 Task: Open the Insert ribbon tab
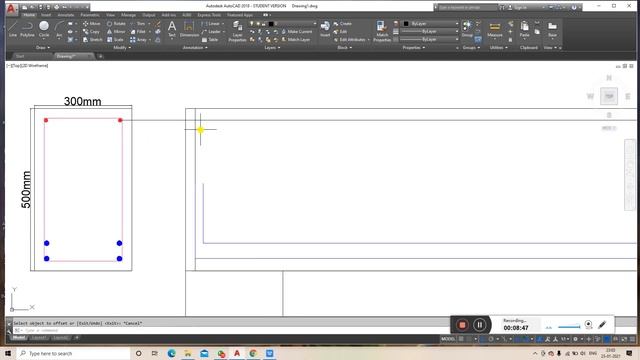[x=46, y=15]
